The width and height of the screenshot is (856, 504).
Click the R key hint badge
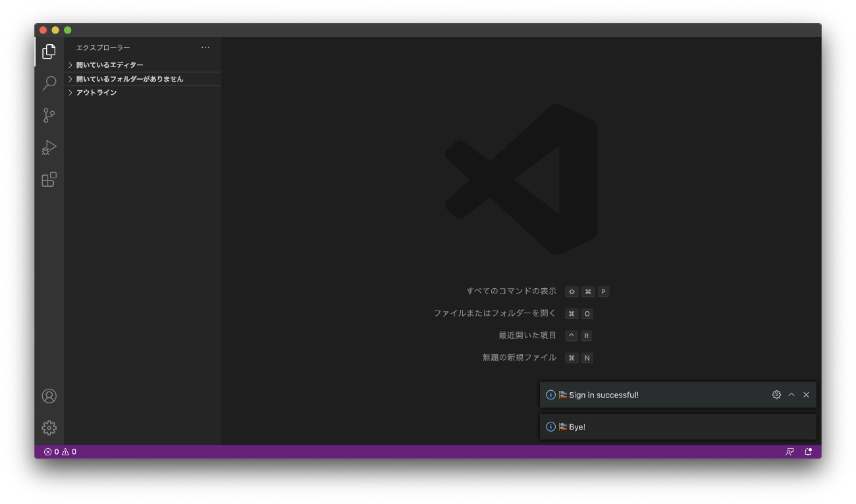(586, 336)
